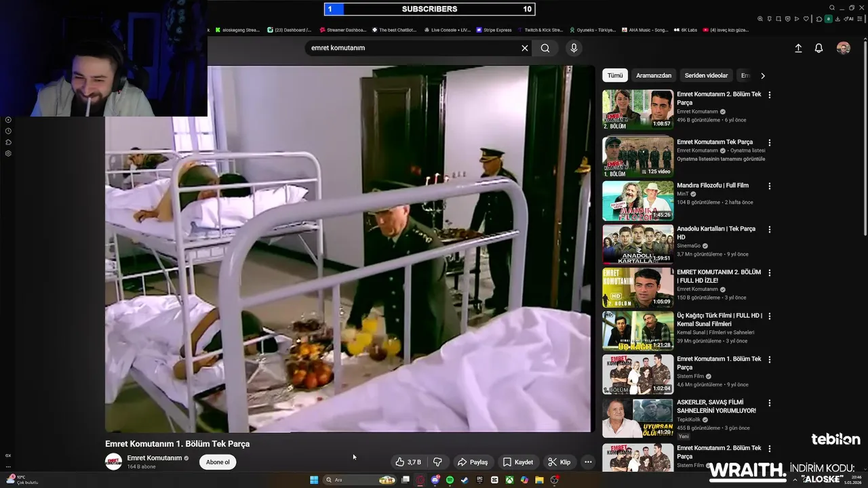This screenshot has width=868, height=488.
Task: Switch to Live Console browser tab
Action: [447, 30]
